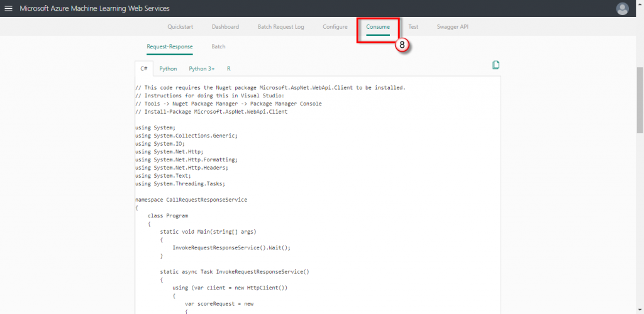Click 'var scoreRequest = new' line
The width and height of the screenshot is (644, 314).
click(x=219, y=304)
